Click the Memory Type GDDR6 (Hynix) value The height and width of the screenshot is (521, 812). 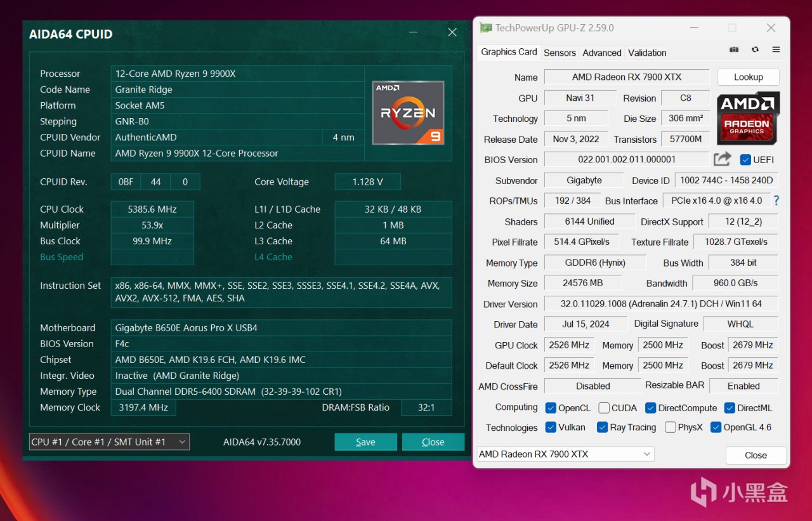point(595,263)
